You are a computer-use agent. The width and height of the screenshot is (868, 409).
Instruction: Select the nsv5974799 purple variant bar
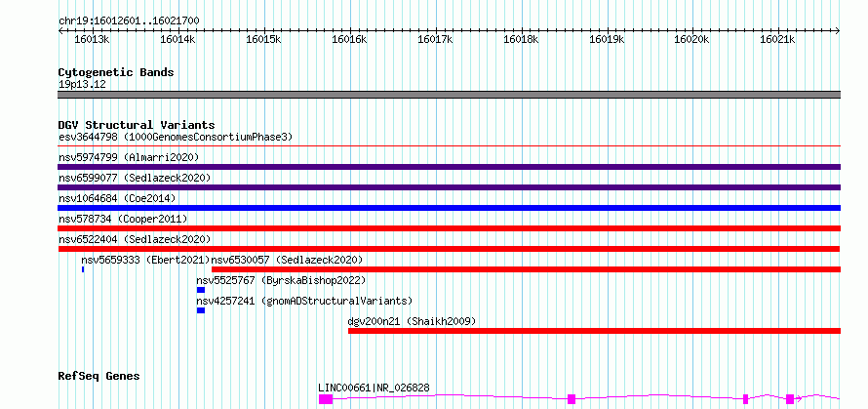(449, 167)
